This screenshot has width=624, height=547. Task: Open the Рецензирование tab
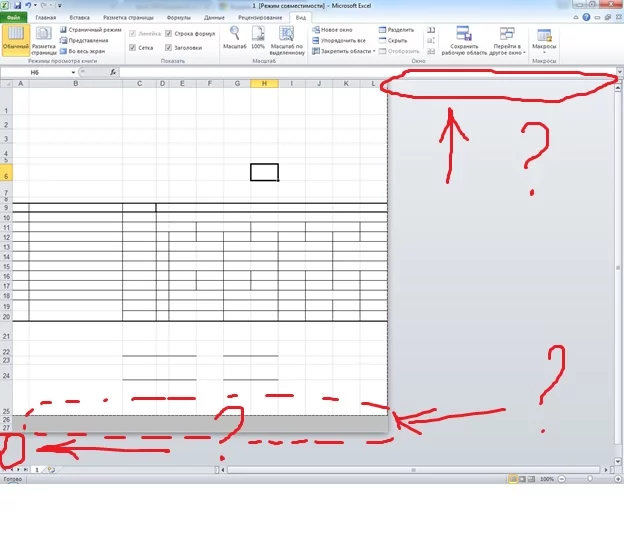(x=260, y=18)
